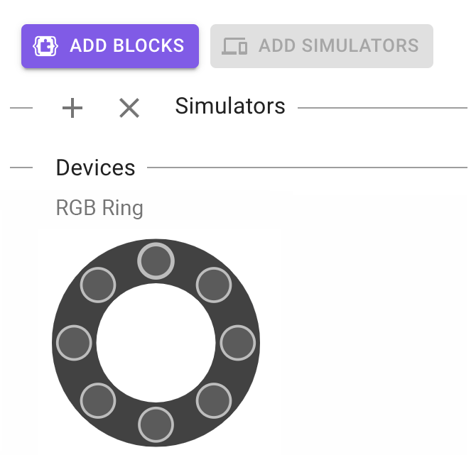Select the Simulators section header text
This screenshot has width=476, height=455.
click(230, 106)
